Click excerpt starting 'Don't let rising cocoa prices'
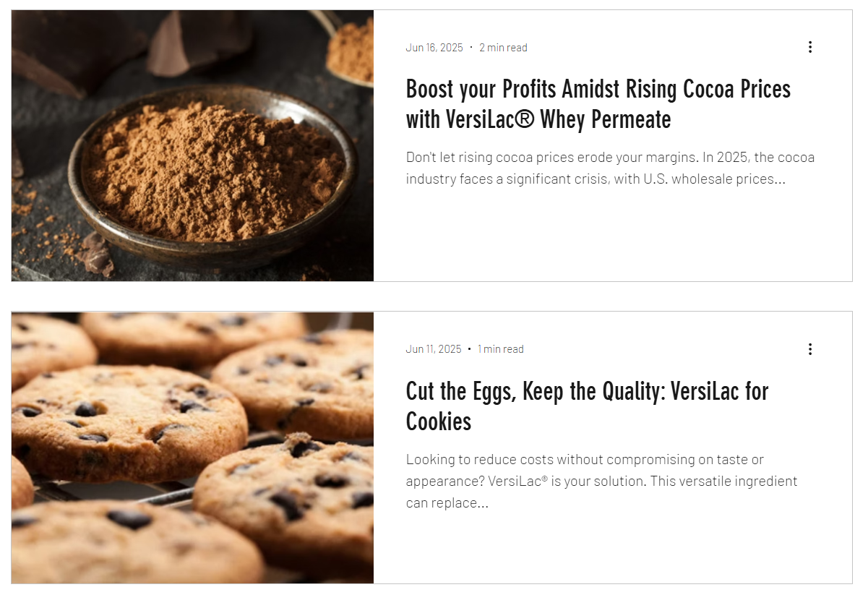Screen dimensions: 868x595 [610, 168]
